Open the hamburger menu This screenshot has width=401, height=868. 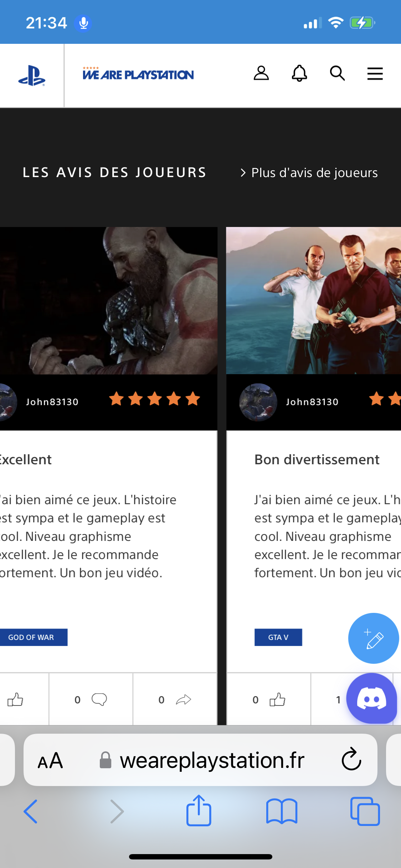(375, 74)
